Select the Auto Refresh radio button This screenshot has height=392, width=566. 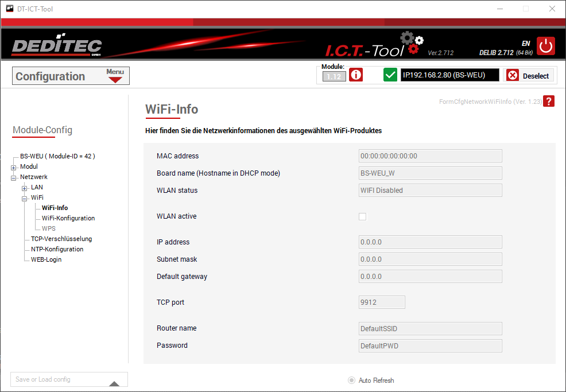point(351,381)
